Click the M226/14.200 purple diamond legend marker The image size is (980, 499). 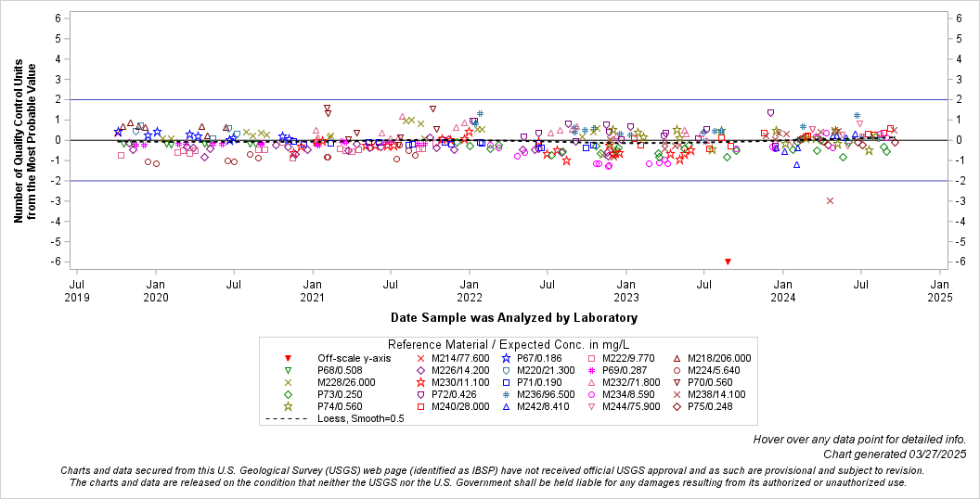[420, 370]
